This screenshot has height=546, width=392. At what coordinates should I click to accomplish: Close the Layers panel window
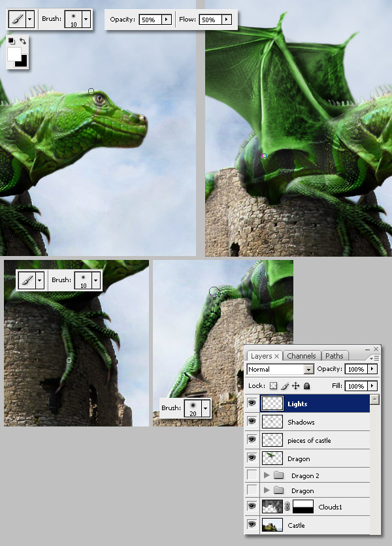(376, 349)
